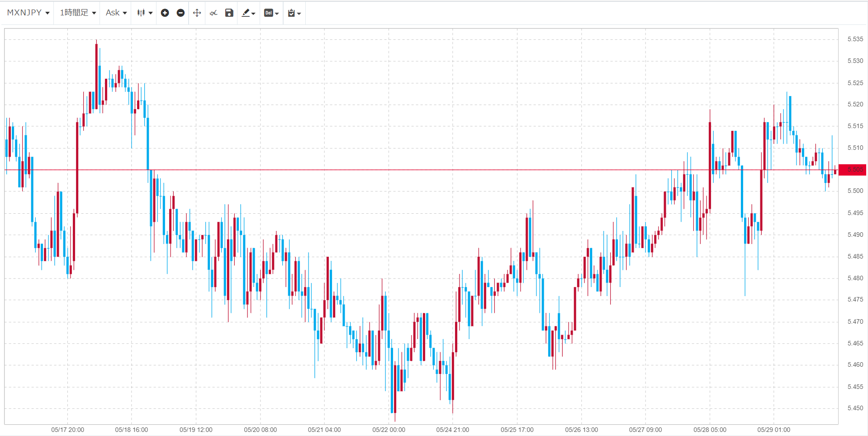
Task: Click the 05/19 12:00 time axis label
Action: click(x=196, y=430)
